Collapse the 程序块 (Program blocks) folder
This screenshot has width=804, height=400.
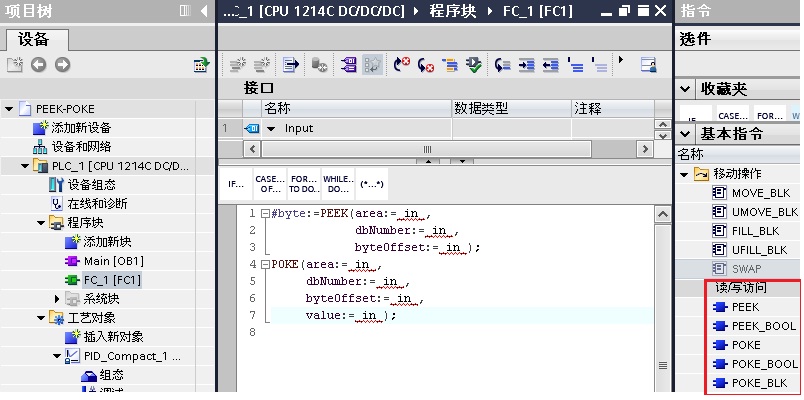(x=41, y=223)
